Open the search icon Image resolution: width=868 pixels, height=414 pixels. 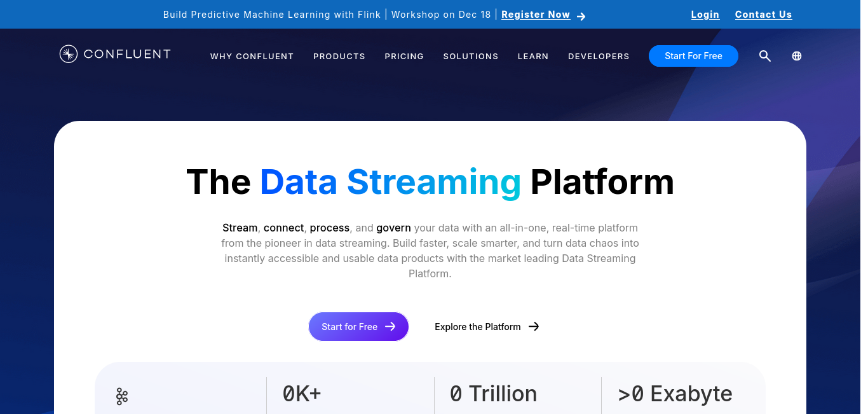765,56
